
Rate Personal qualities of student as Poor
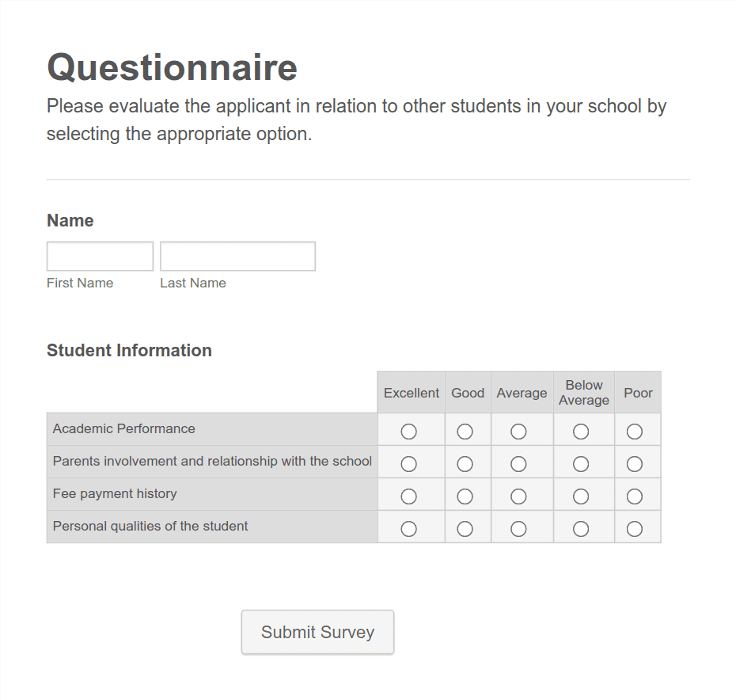point(635,529)
